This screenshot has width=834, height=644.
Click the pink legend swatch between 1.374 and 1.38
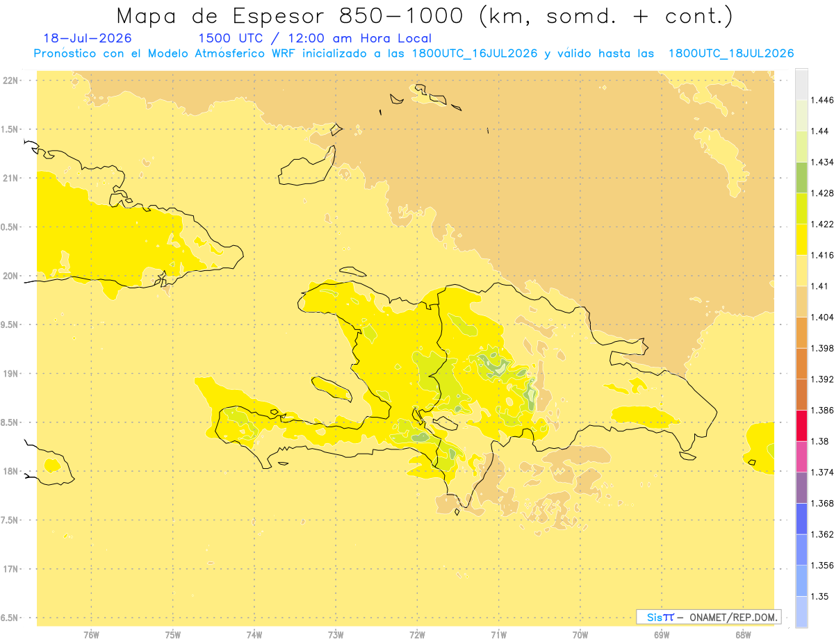801,456
